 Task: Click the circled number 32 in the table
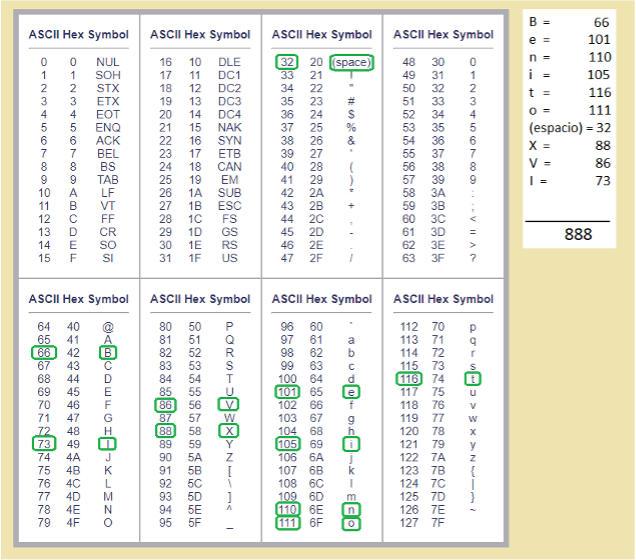tap(287, 62)
